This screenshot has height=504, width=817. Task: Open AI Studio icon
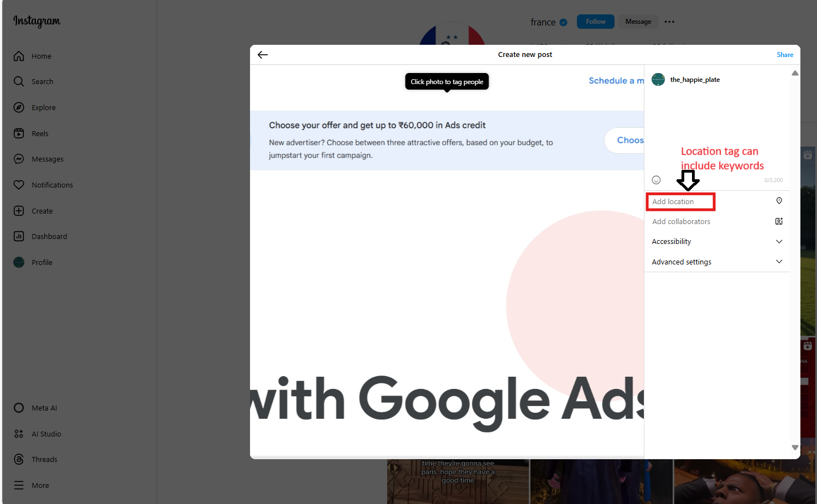(x=19, y=434)
